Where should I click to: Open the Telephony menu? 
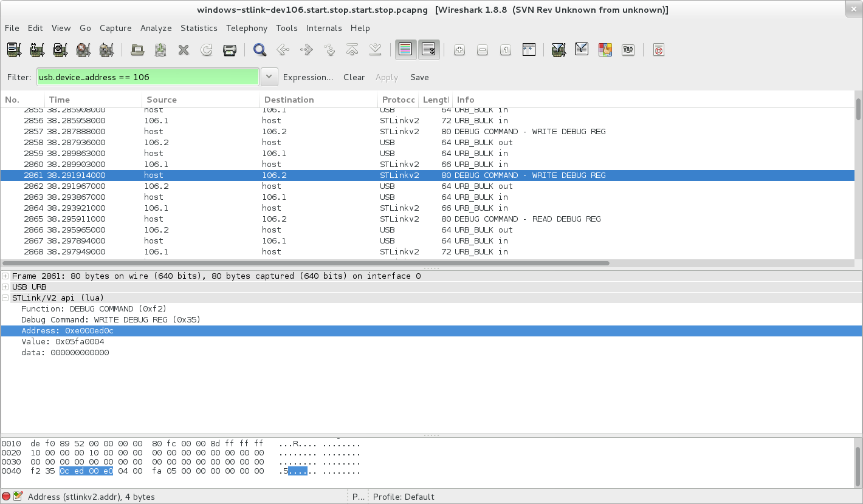point(247,28)
